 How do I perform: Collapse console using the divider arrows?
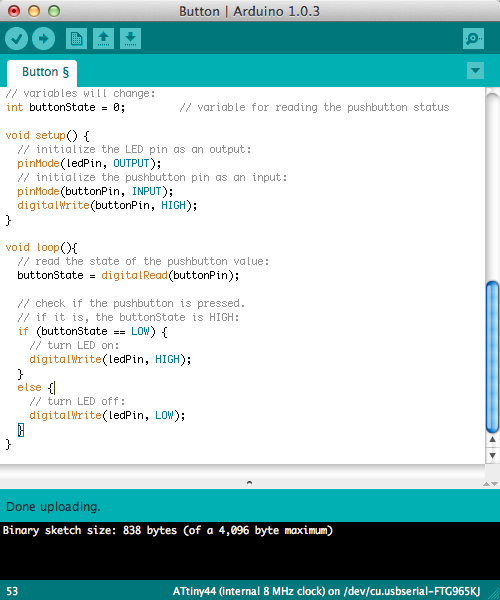pos(490,484)
